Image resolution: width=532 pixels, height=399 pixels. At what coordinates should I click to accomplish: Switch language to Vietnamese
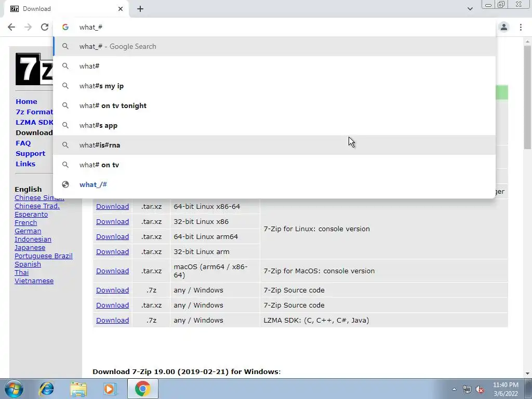pyautogui.click(x=34, y=281)
